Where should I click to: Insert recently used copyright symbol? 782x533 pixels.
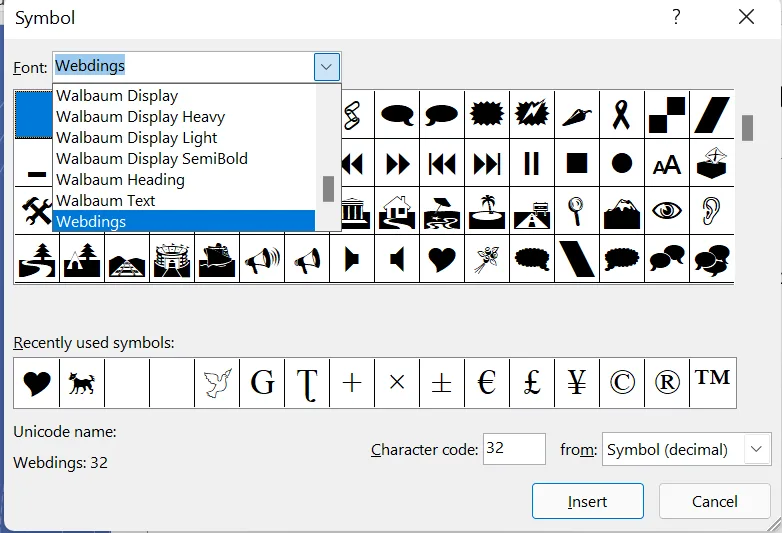coord(622,383)
